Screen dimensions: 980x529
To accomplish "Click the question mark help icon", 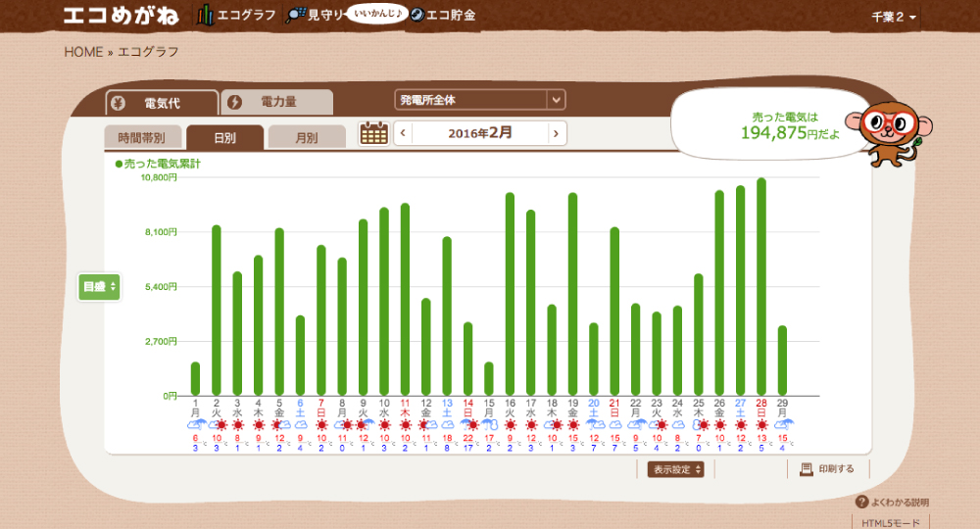I will [861, 503].
